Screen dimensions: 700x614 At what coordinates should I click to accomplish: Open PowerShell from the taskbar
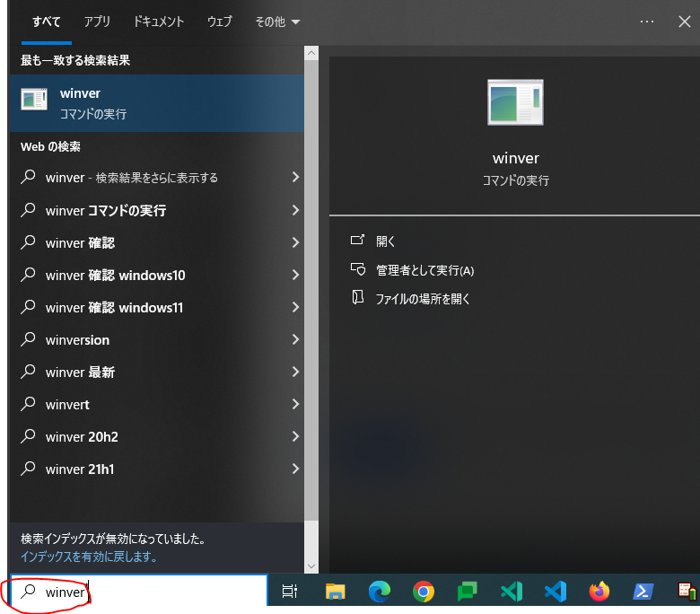click(643, 592)
